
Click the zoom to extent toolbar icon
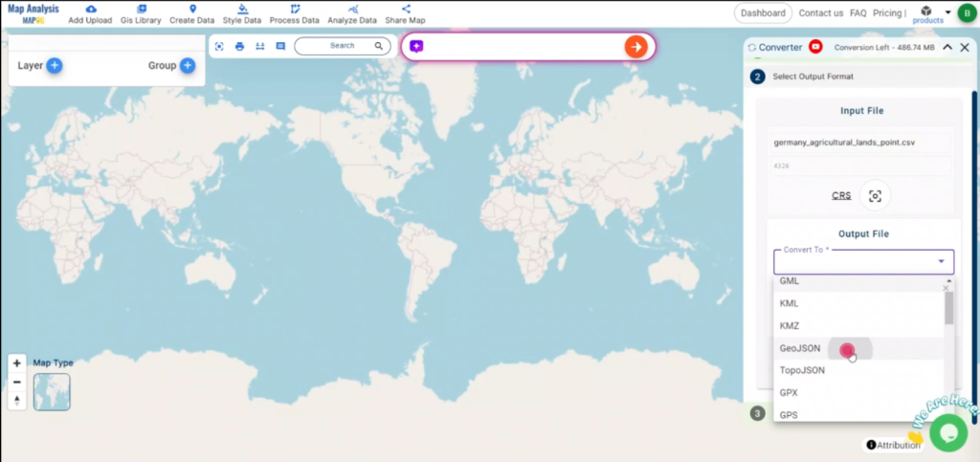pos(219,46)
